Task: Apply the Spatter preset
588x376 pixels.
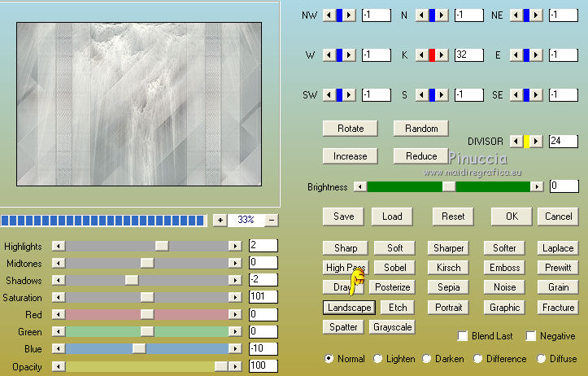Action: coord(343,327)
